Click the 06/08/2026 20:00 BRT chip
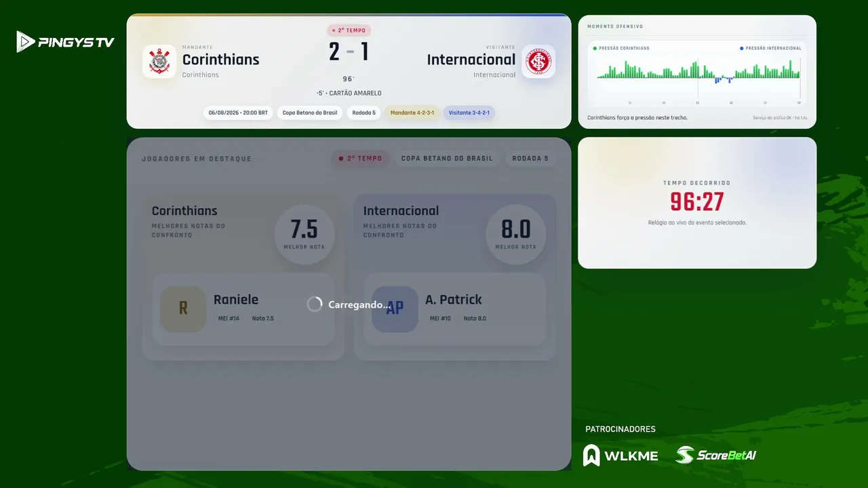 (238, 113)
